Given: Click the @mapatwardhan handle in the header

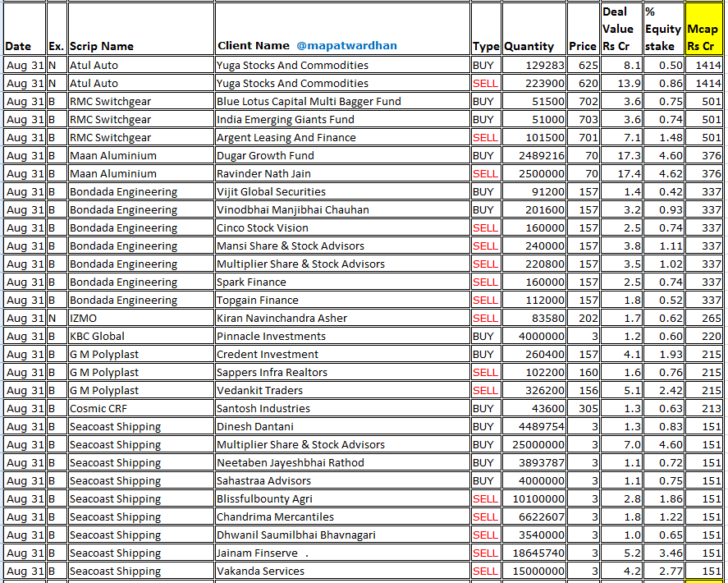Looking at the screenshot, I should [346, 45].
